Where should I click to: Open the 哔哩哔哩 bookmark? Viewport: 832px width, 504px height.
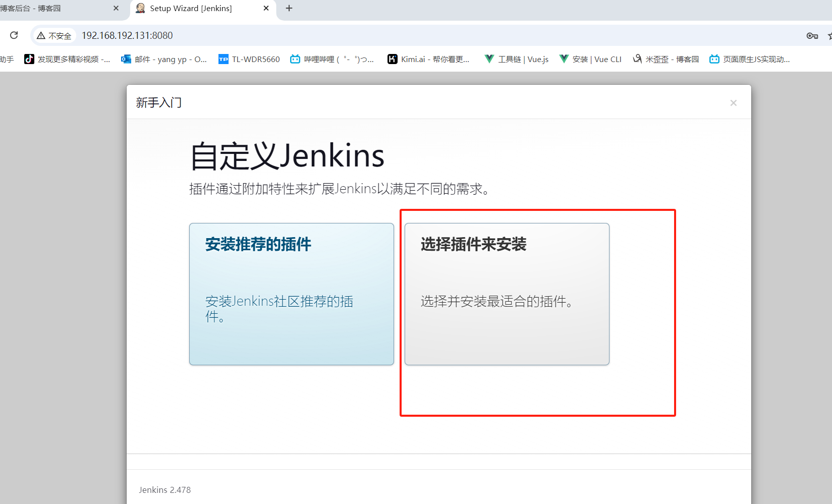pyautogui.click(x=332, y=59)
